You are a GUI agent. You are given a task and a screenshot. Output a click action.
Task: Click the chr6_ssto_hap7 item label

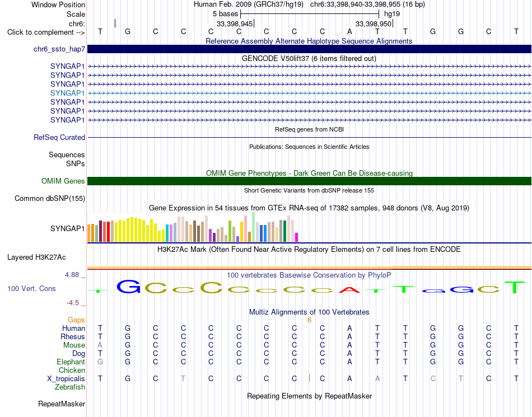coord(59,49)
